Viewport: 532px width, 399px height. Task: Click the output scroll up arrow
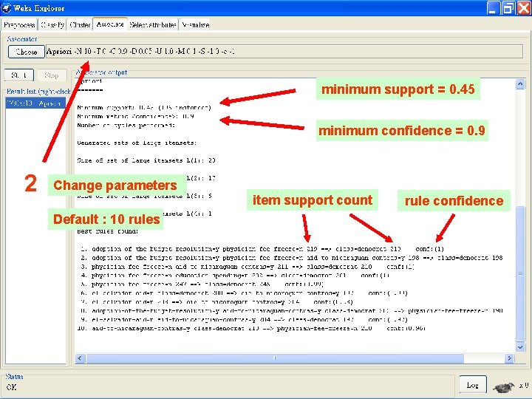coord(520,84)
